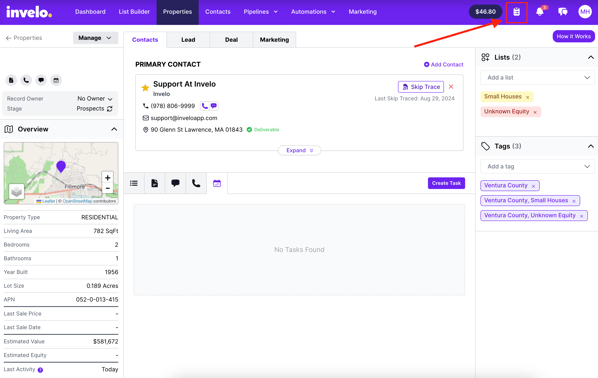Image resolution: width=598 pixels, height=378 pixels.
Task: Open the Manage dropdown
Action: click(x=95, y=38)
